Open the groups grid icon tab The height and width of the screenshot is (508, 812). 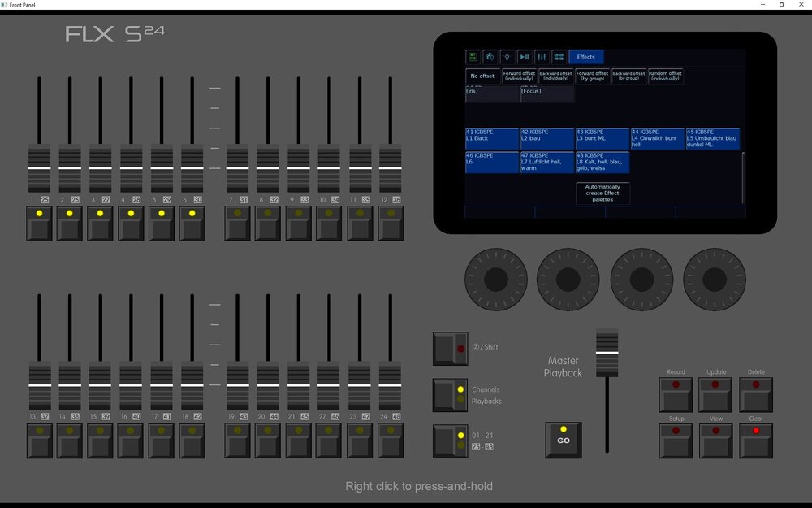click(x=559, y=57)
